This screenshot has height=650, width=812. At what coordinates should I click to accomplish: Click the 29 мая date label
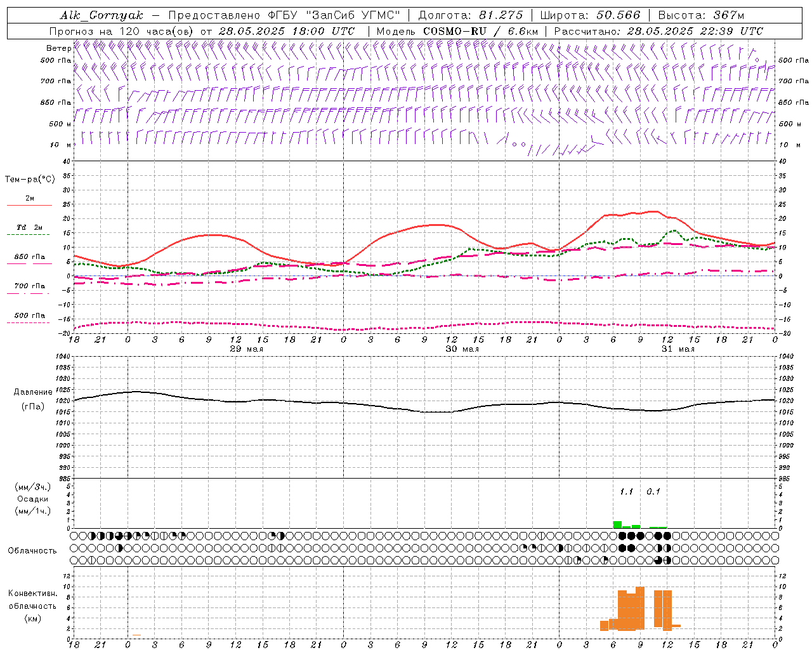(x=246, y=349)
